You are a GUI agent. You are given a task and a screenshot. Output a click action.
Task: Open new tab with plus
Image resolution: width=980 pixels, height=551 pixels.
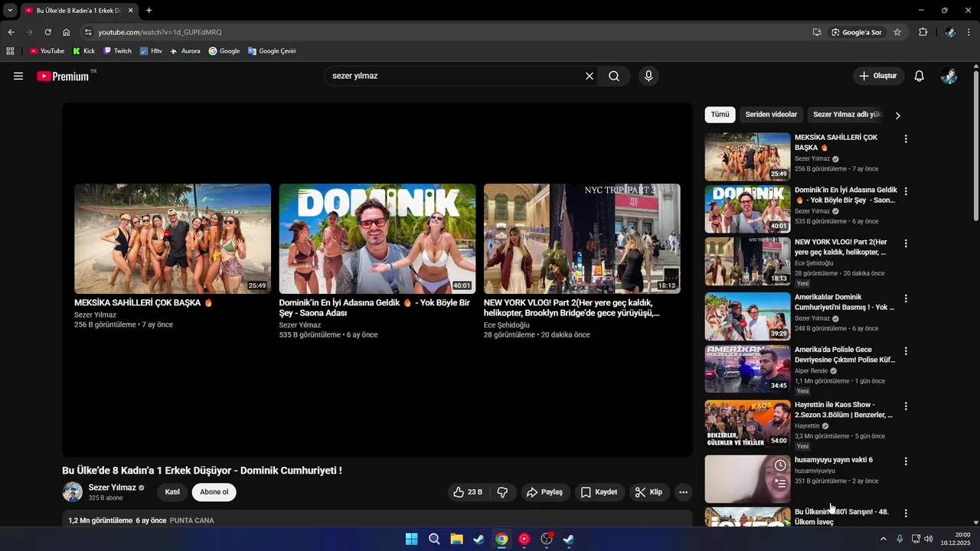pyautogui.click(x=149, y=11)
